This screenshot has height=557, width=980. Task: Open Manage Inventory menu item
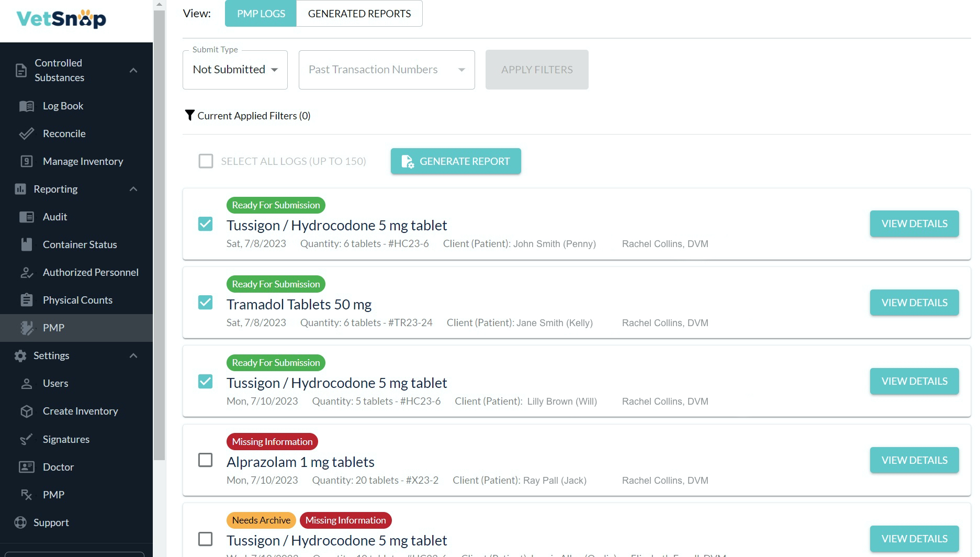(x=76, y=161)
